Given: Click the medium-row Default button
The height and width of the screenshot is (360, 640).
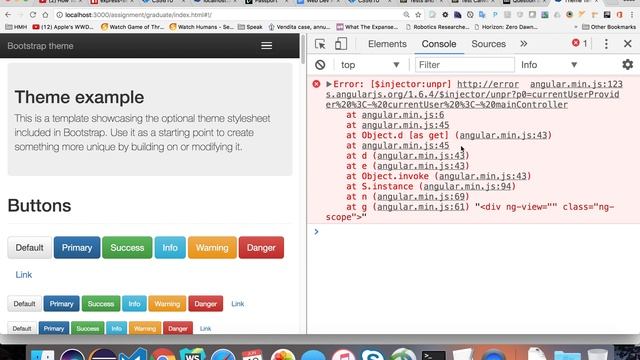Looking at the screenshot, I should (x=24, y=304).
